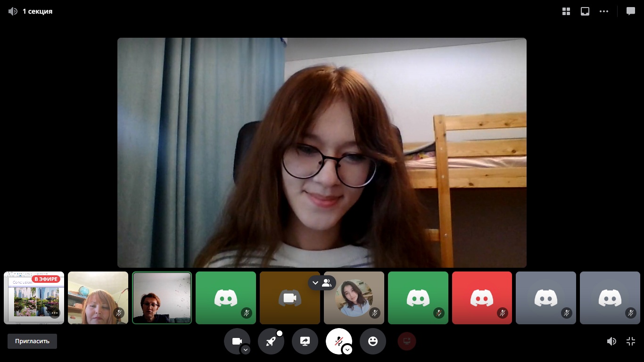Exit full screen mode
The image size is (644, 362).
631,341
